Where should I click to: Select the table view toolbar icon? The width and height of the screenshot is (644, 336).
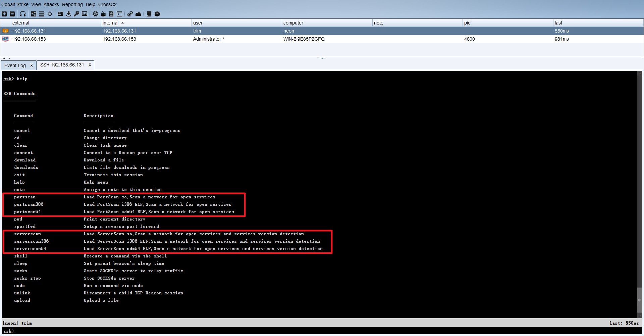42,14
